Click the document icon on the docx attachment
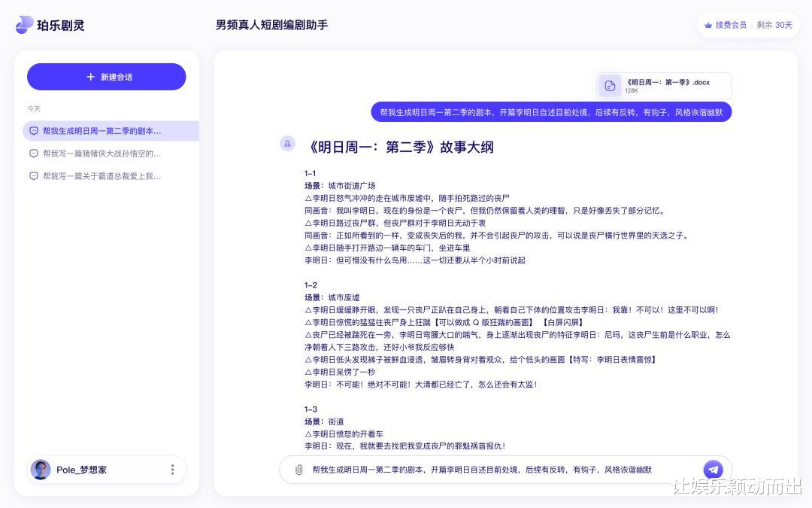This screenshot has height=508, width=812. point(610,86)
